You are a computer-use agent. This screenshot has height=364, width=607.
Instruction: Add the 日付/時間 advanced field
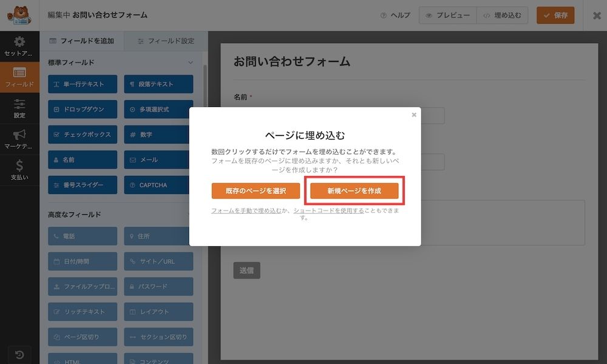click(x=83, y=261)
